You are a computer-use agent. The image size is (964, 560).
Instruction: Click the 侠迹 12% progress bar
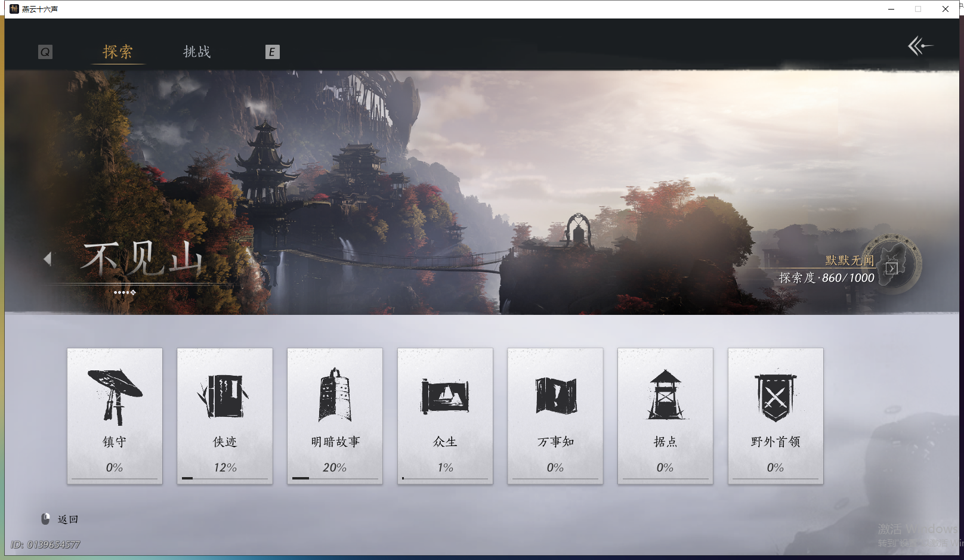[224, 479]
